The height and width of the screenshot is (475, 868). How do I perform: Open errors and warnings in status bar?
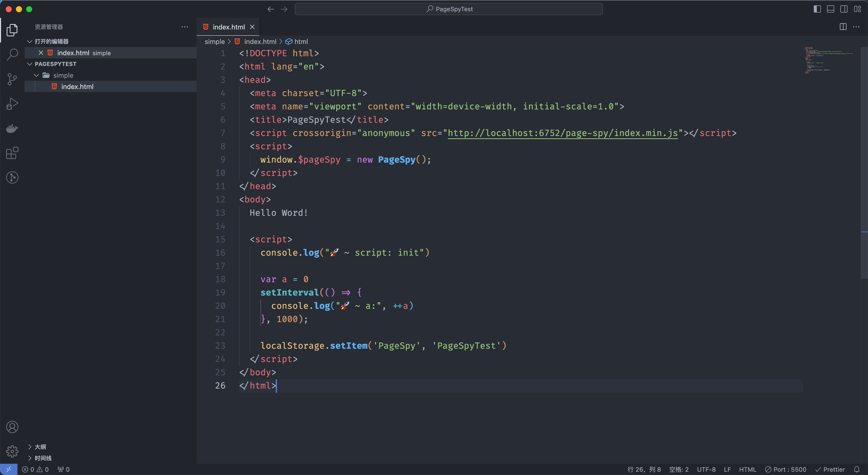(x=35, y=469)
